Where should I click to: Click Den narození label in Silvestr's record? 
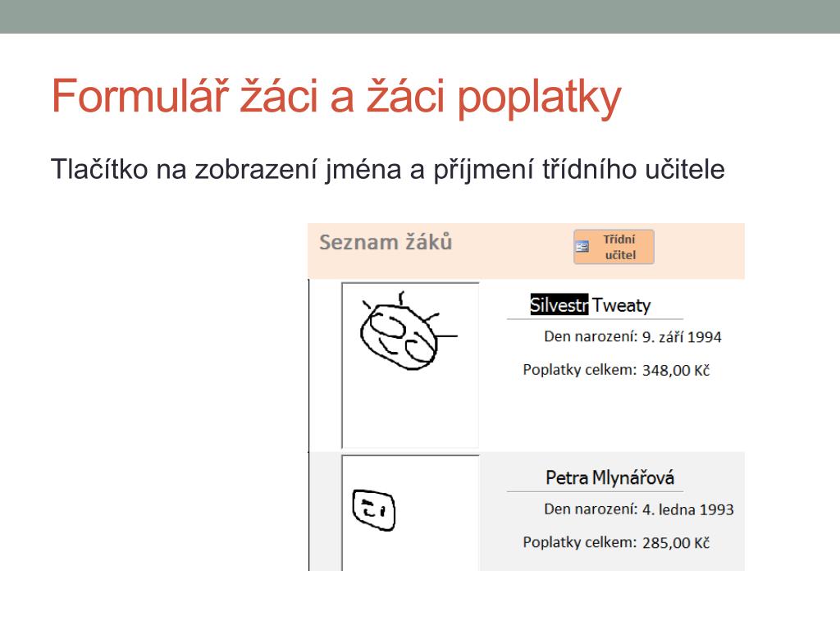coord(591,336)
